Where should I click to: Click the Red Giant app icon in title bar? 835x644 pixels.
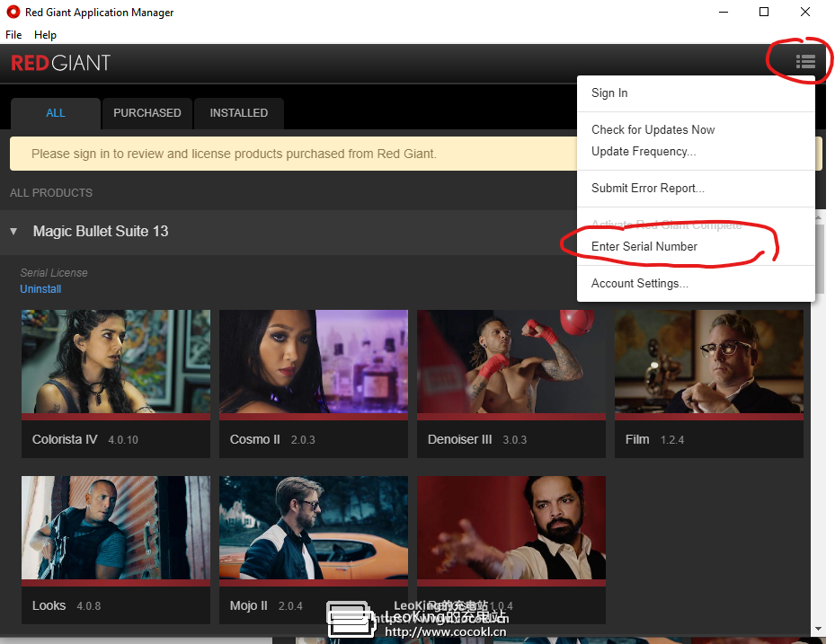tap(13, 12)
